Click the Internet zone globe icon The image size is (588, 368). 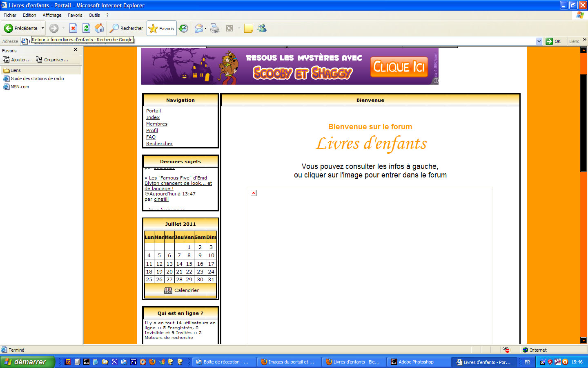526,350
